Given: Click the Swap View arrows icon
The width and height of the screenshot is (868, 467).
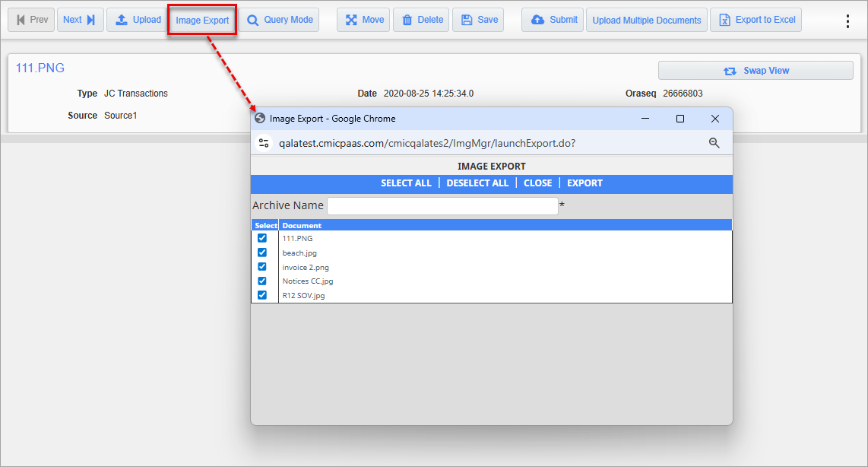Looking at the screenshot, I should 730,69.
